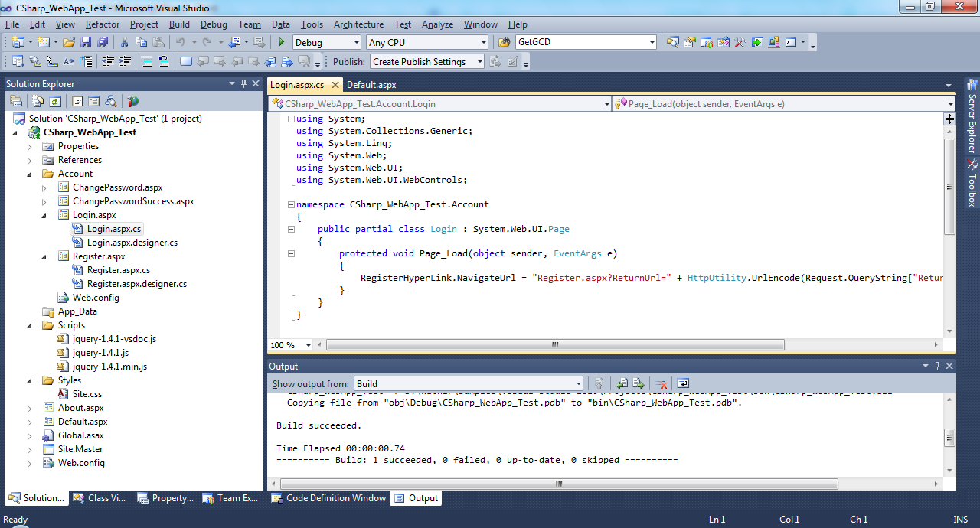The width and height of the screenshot is (980, 528).
Task: Click the code editor horizontal scrollbar
Action: pyautogui.click(x=555, y=345)
